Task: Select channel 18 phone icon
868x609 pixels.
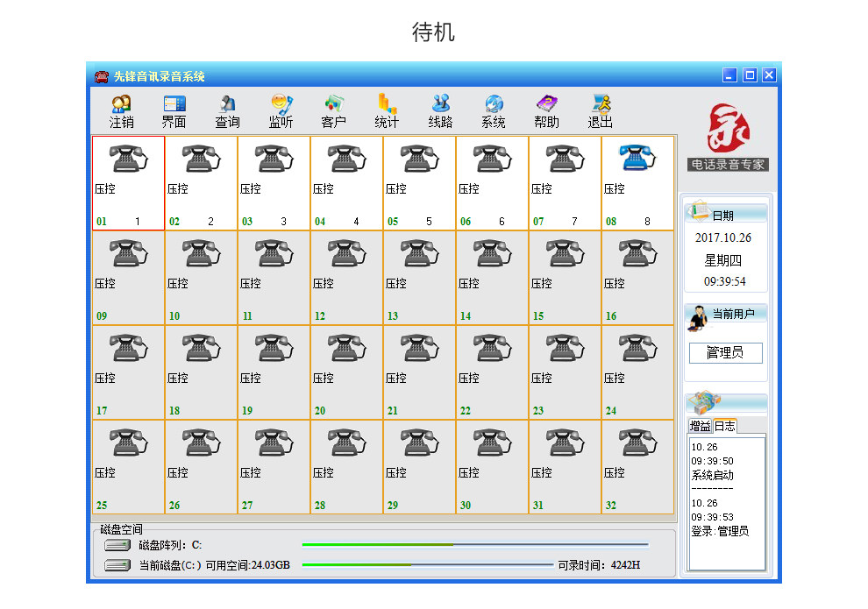Action: 202,348
